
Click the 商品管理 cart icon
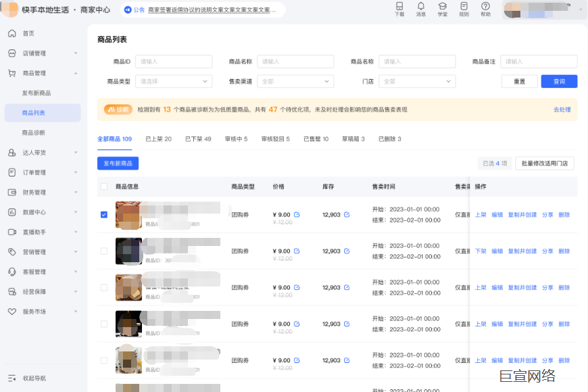tap(12, 73)
